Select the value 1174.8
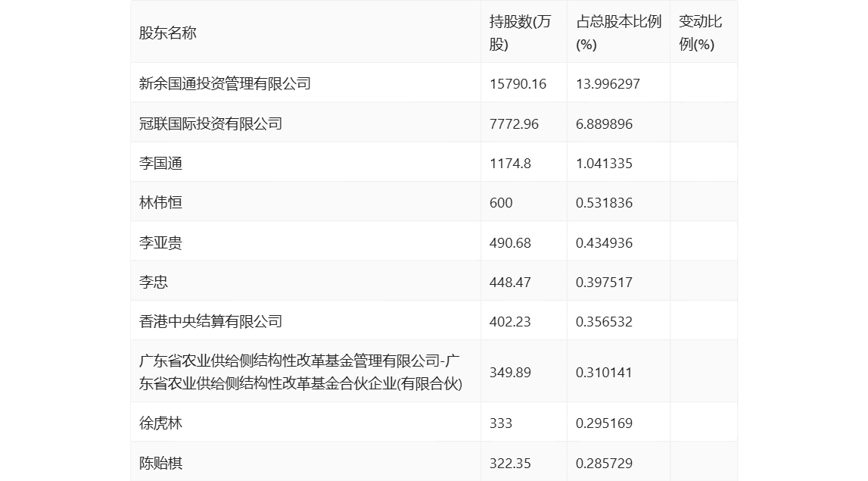The width and height of the screenshot is (868, 481). [510, 164]
